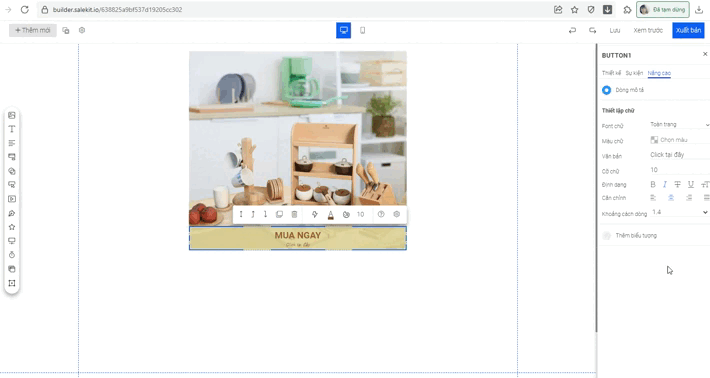Click the Thêm mới button

point(33,30)
